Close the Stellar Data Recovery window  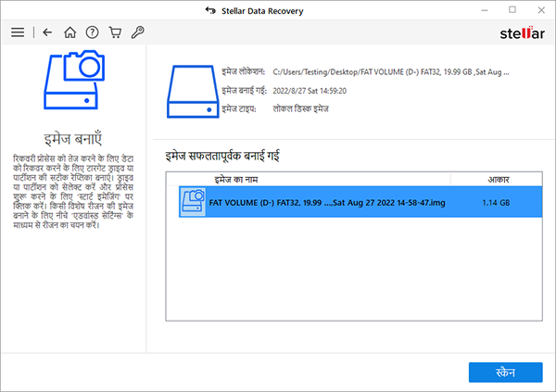click(x=541, y=10)
